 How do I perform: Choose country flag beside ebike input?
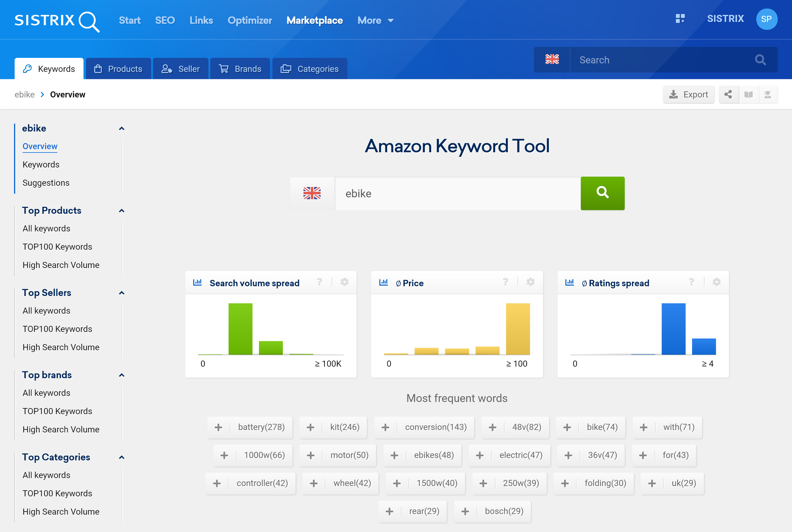(312, 193)
